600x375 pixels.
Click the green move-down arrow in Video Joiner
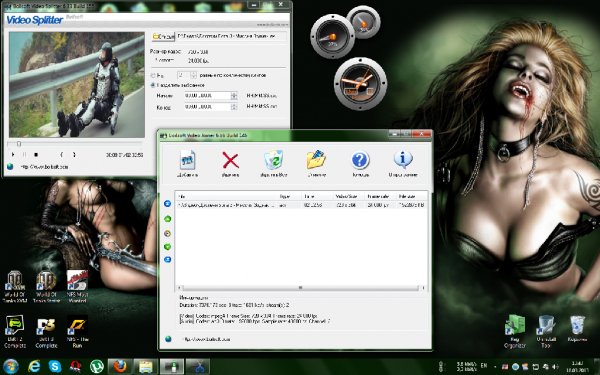tap(167, 247)
